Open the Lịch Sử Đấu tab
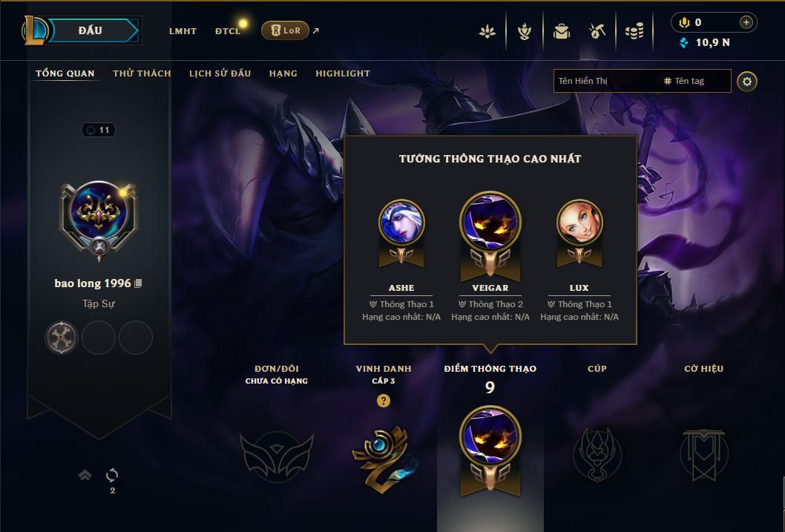The image size is (785, 532). (220, 73)
